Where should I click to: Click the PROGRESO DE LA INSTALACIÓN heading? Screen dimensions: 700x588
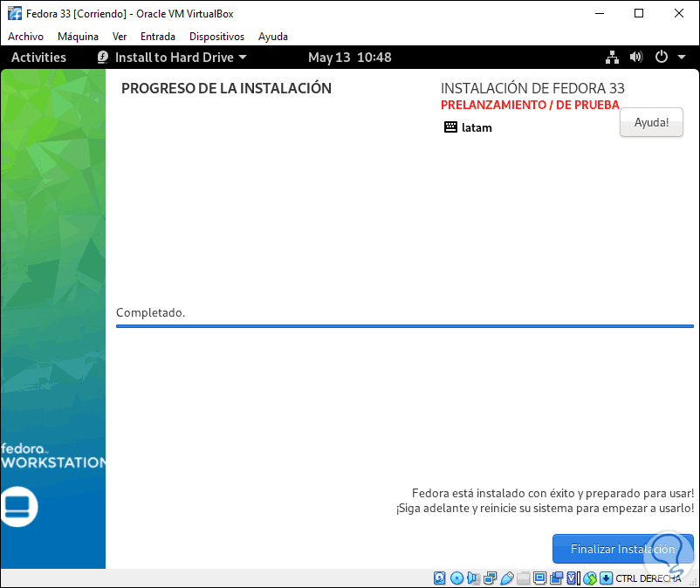[226, 88]
